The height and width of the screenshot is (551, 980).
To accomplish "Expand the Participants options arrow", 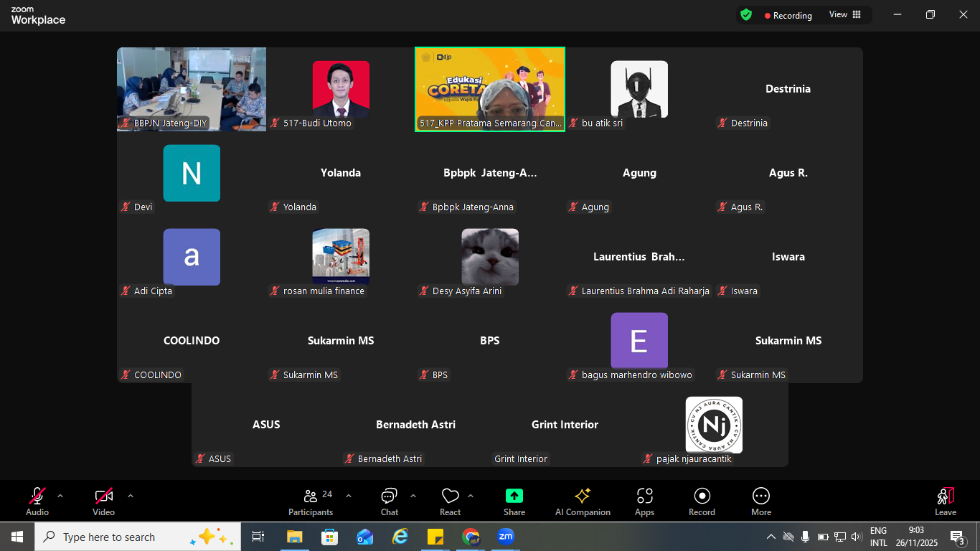I will click(x=349, y=496).
